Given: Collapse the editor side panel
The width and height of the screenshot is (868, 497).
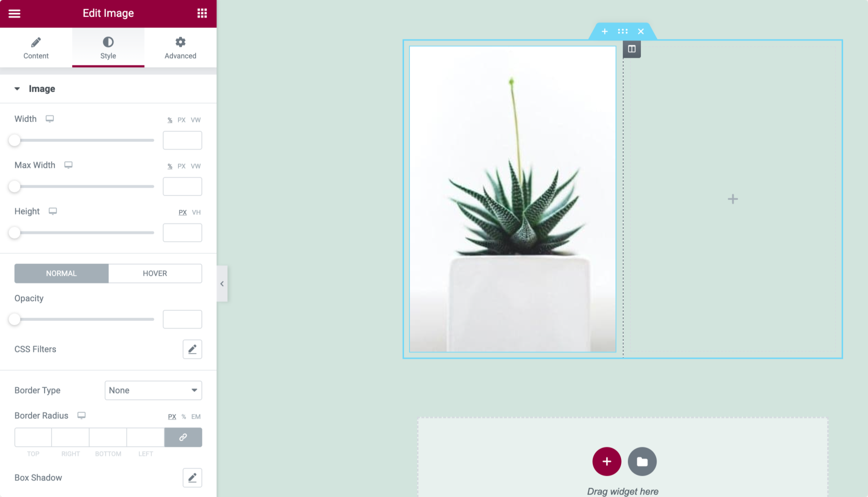Looking at the screenshot, I should click(222, 284).
